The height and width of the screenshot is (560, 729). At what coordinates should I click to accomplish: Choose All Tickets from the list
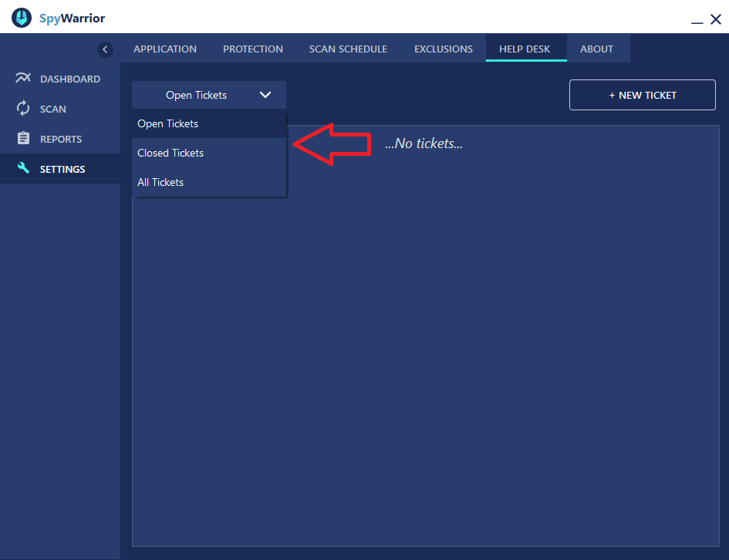pos(209,182)
